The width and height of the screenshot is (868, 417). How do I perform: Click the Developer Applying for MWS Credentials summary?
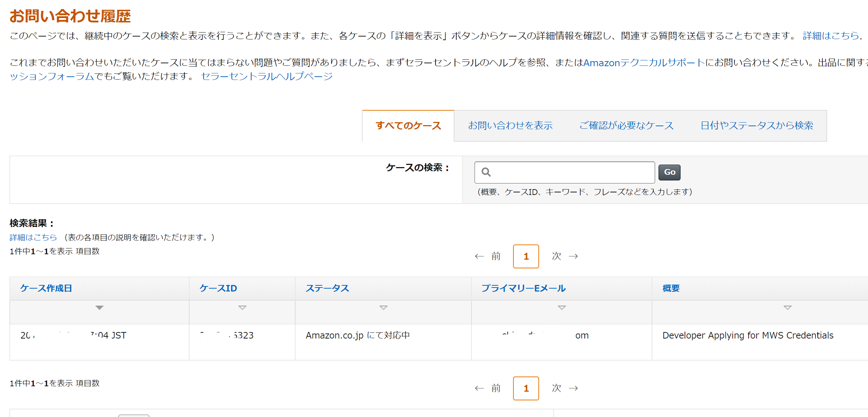coord(748,335)
